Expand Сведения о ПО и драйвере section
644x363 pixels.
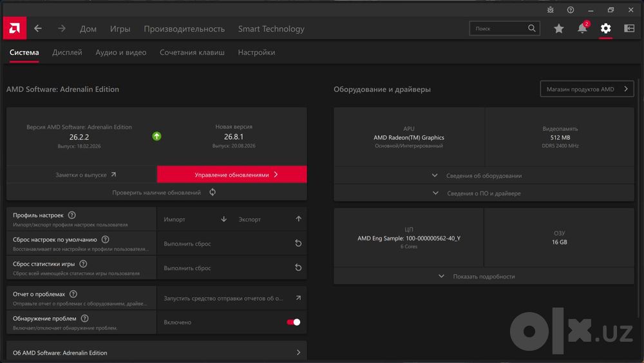[x=484, y=193]
